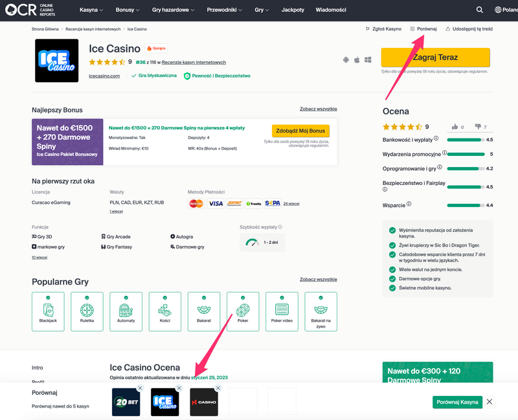Go to Strona Główna breadcrumb

[x=45, y=29]
